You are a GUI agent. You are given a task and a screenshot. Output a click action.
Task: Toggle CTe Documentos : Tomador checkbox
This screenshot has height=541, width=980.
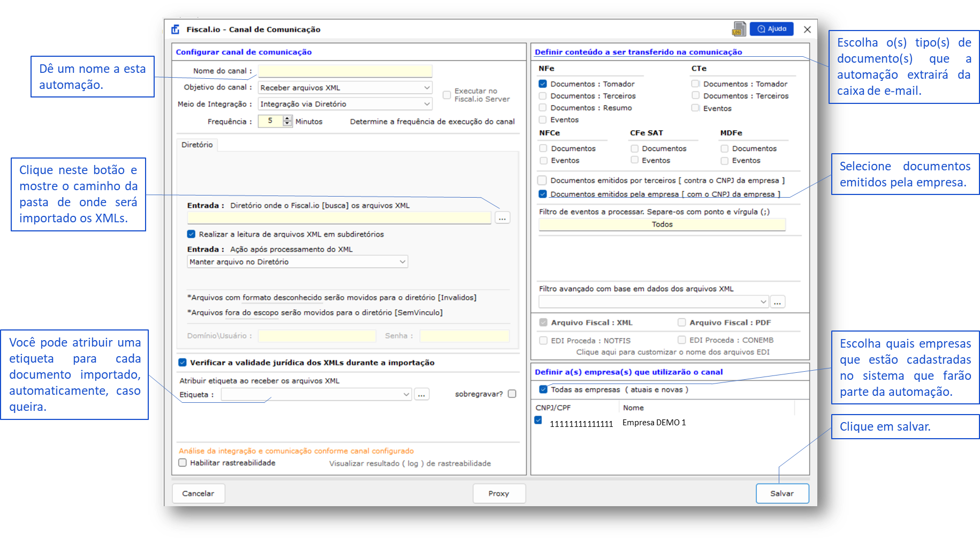point(695,84)
